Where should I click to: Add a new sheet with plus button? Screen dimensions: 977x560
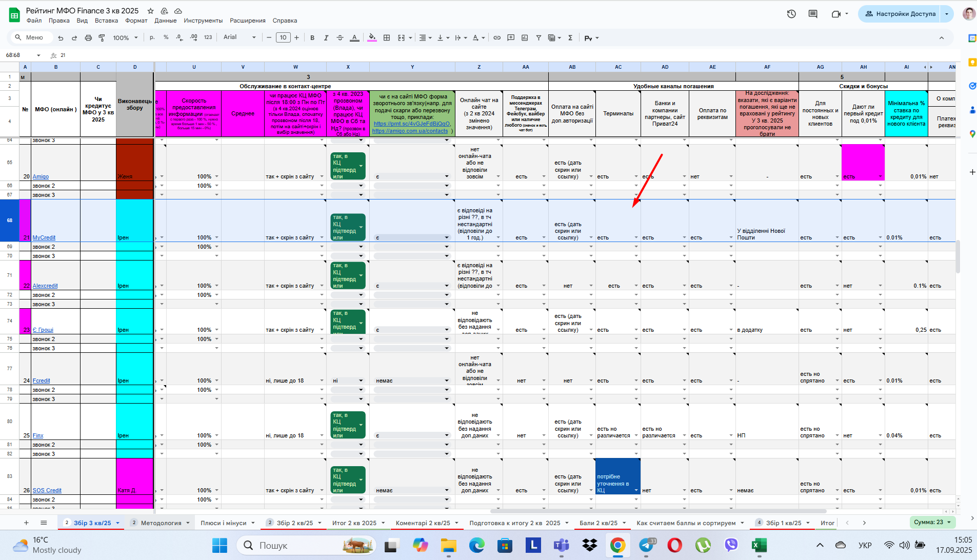[x=26, y=523]
